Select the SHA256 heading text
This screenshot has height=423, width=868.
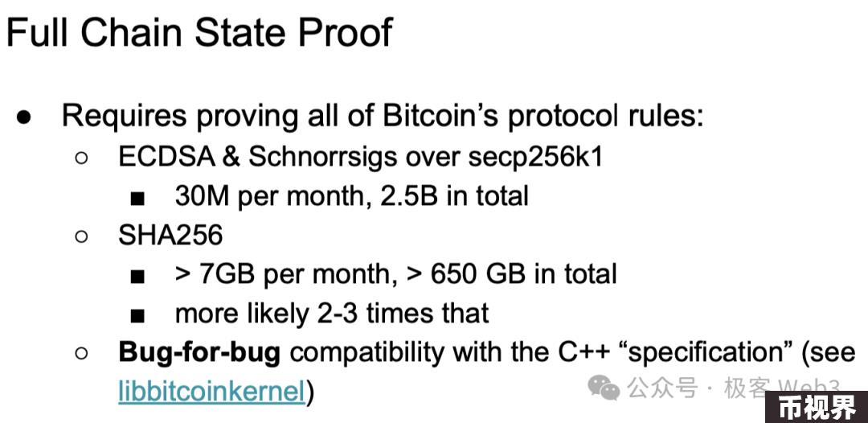[x=170, y=236]
